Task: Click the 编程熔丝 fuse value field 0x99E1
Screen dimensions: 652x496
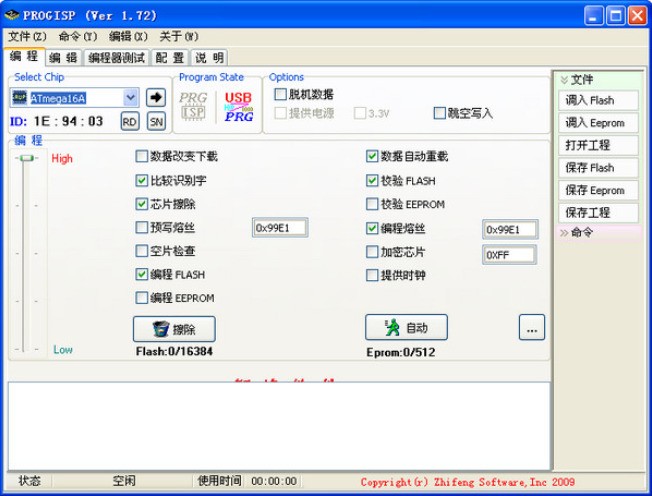Action: click(x=510, y=229)
